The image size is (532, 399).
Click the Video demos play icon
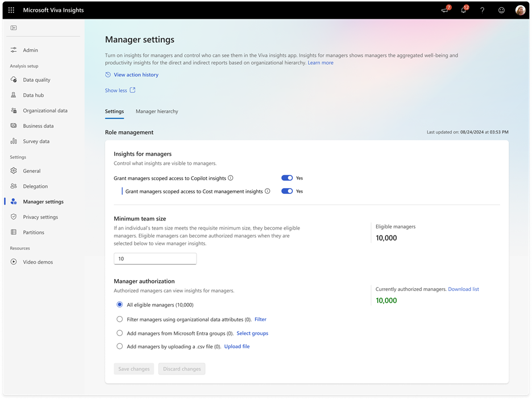point(14,261)
